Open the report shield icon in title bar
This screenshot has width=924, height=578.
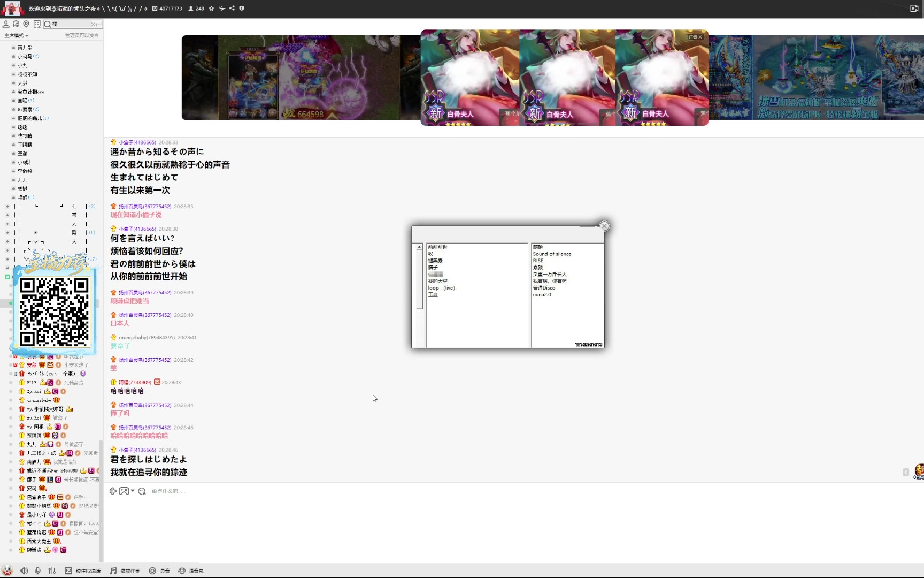pyautogui.click(x=242, y=9)
